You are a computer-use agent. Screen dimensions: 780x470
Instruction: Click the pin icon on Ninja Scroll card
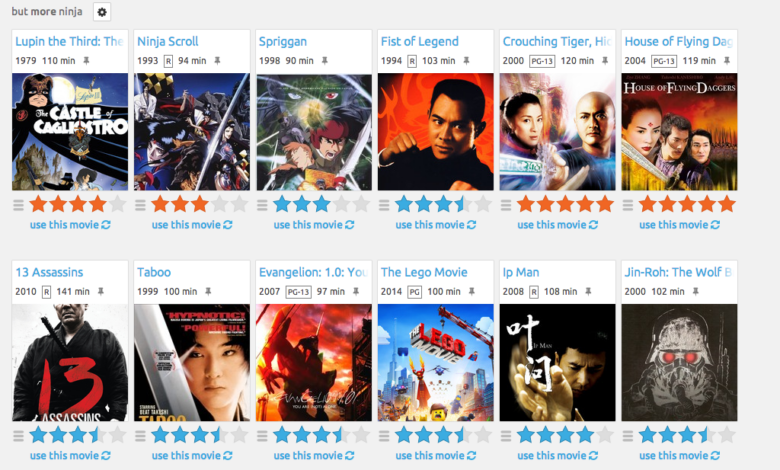tap(217, 61)
